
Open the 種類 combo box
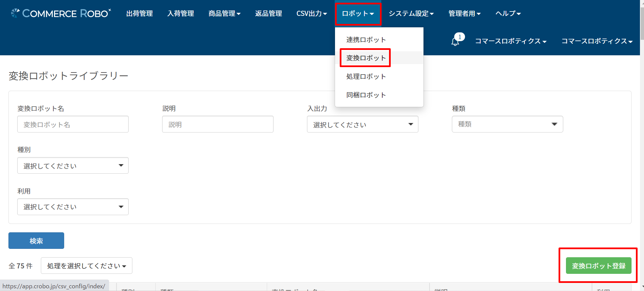(x=508, y=124)
